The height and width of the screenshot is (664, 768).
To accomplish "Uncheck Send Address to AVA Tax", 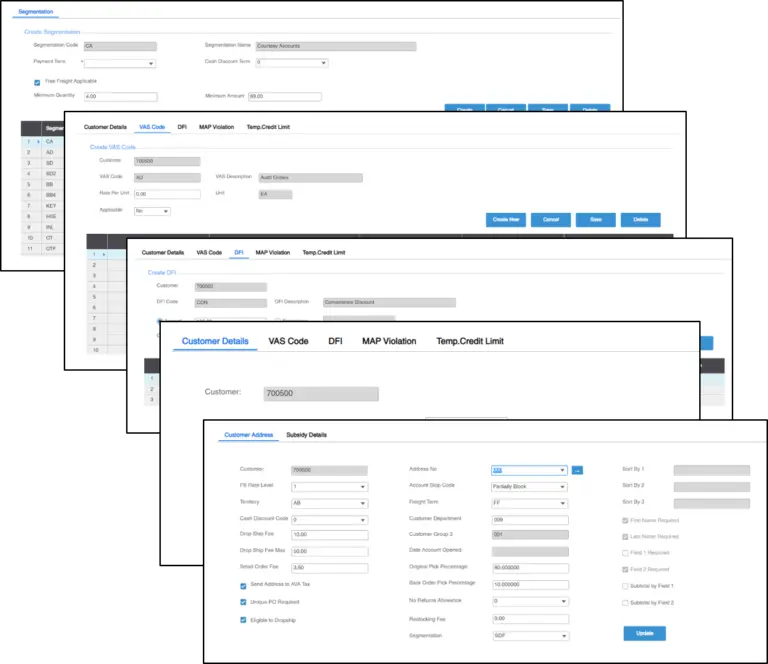I will tap(244, 586).
